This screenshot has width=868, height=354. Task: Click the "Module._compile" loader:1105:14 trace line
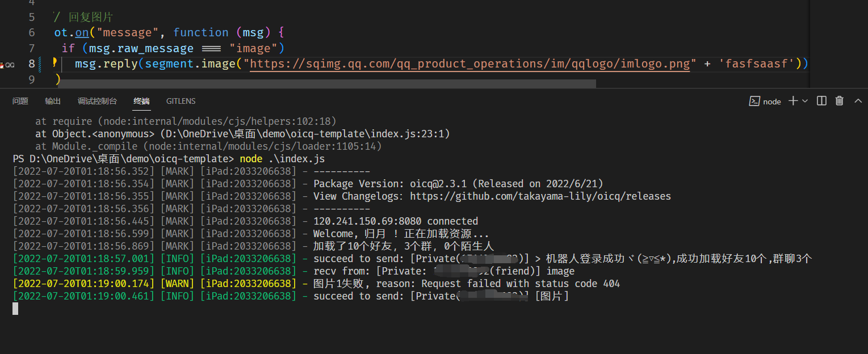click(x=208, y=146)
